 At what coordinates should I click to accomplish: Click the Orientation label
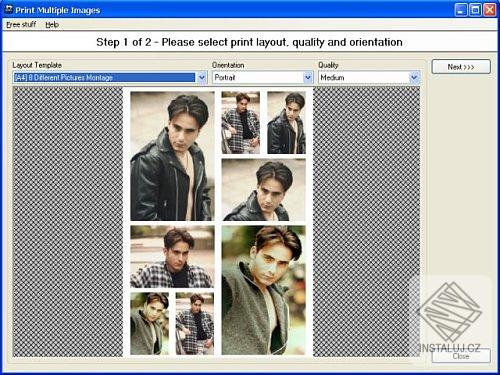tap(228, 65)
